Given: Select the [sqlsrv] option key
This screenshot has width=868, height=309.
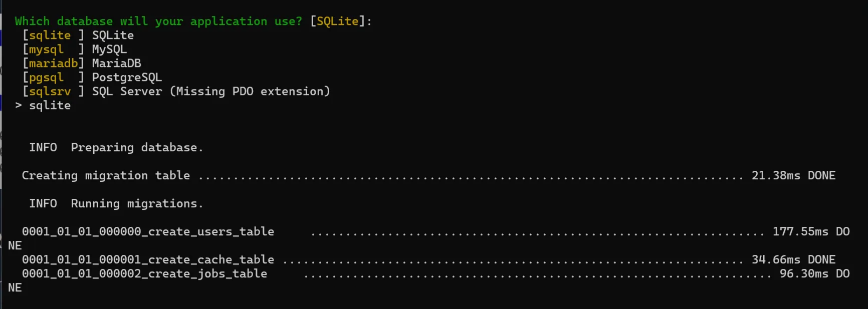Looking at the screenshot, I should click(53, 92).
